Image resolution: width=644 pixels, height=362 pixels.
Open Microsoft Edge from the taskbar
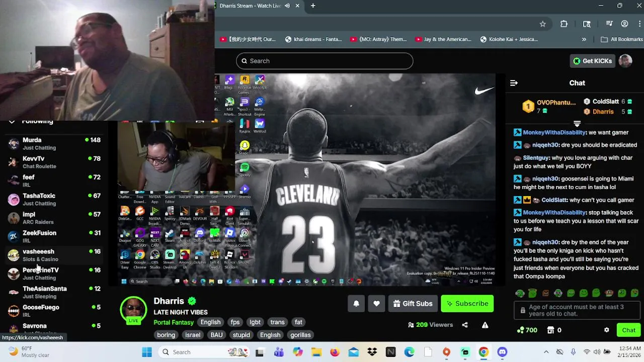click(409, 352)
